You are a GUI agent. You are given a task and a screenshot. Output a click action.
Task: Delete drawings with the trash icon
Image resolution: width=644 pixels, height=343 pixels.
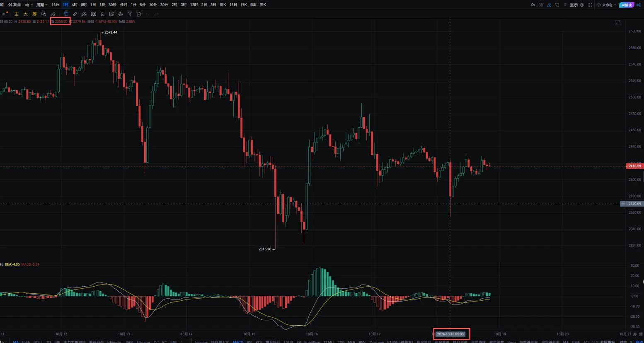(139, 14)
